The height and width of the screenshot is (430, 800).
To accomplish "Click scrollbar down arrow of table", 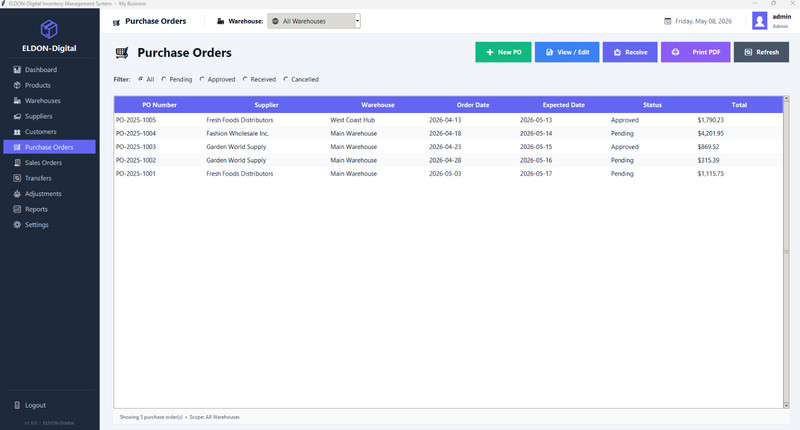I will (786, 406).
